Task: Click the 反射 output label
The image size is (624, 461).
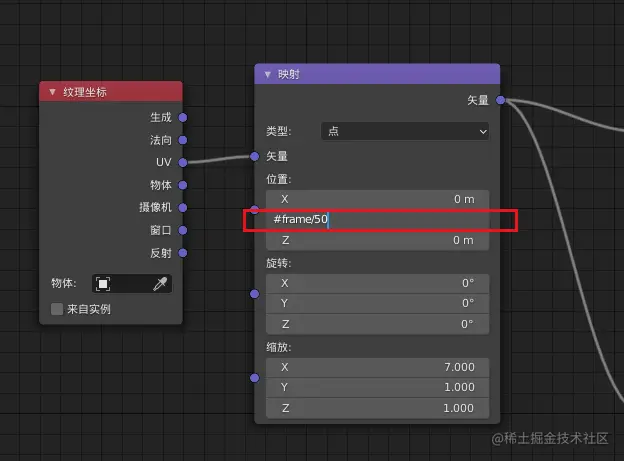Action: click(x=161, y=253)
